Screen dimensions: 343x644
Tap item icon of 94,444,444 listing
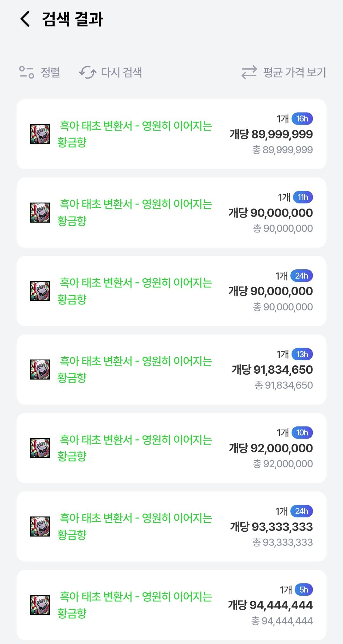pyautogui.click(x=40, y=605)
